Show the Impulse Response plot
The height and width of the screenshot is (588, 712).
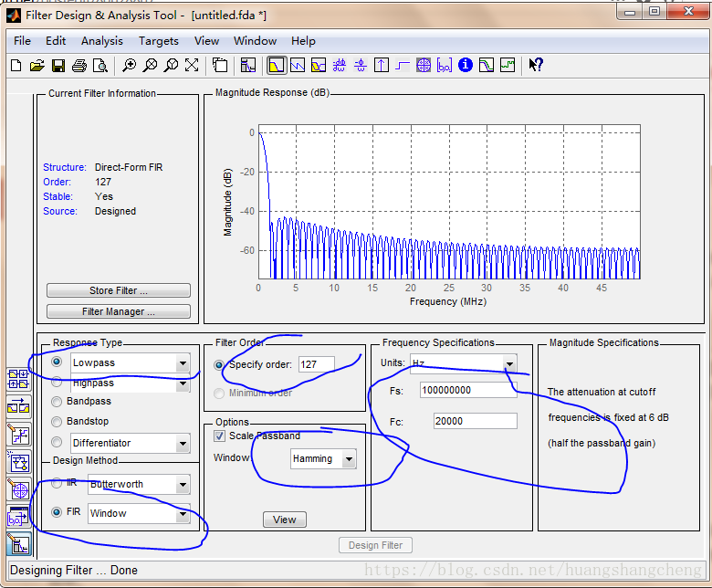point(382,66)
